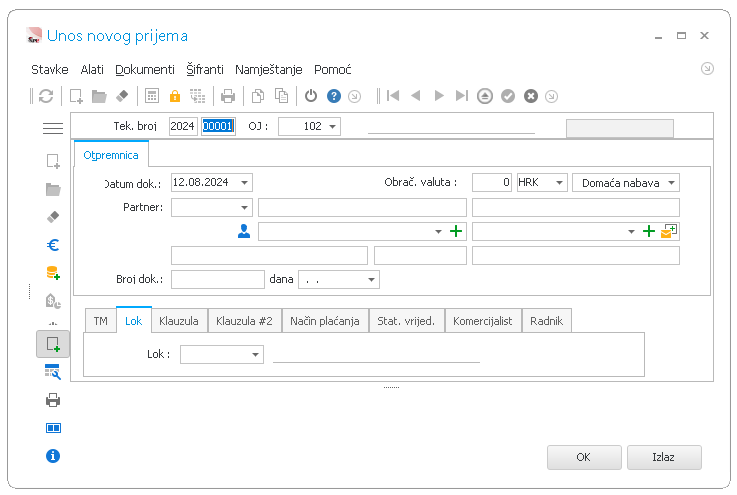Viewport: 737px width, 495px height.
Task: Open the Partner code dropdown
Action: 244,207
